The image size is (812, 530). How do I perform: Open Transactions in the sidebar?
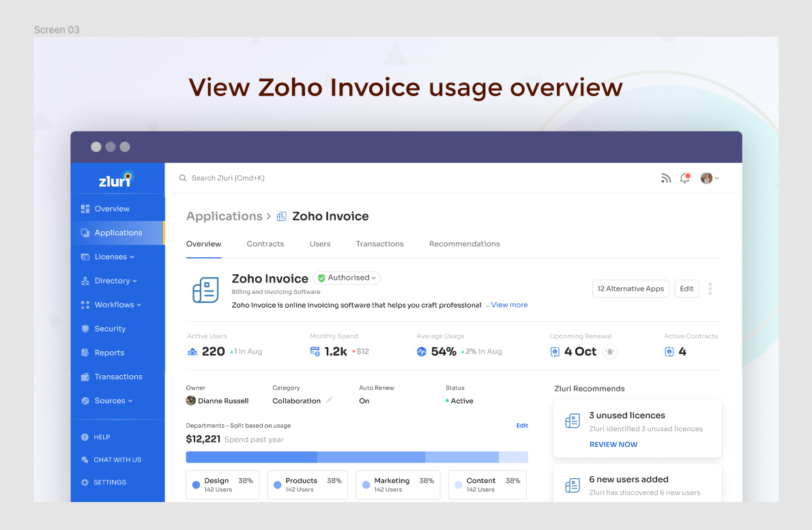coord(117,377)
